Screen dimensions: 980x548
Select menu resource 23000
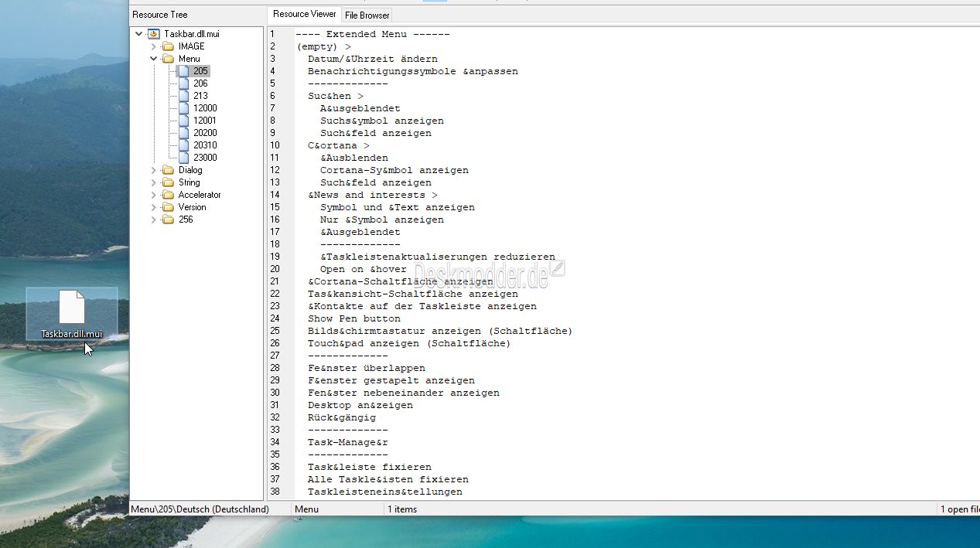pyautogui.click(x=204, y=158)
